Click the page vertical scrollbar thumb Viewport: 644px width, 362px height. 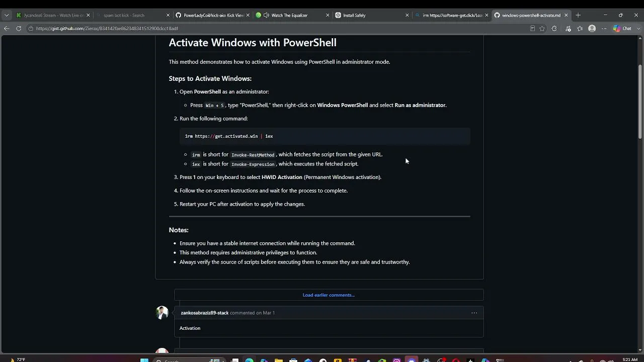[x=640, y=102]
